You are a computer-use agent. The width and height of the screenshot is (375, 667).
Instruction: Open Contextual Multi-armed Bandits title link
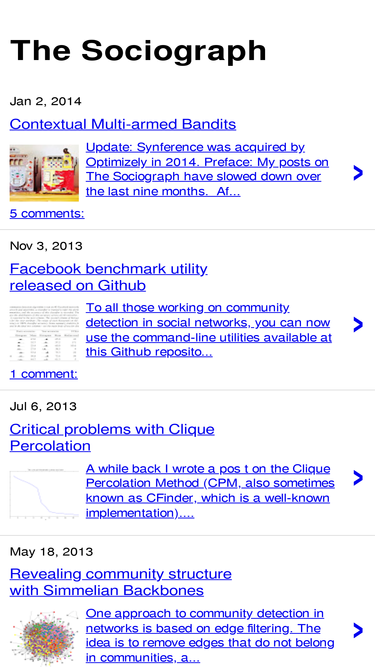[x=123, y=124]
